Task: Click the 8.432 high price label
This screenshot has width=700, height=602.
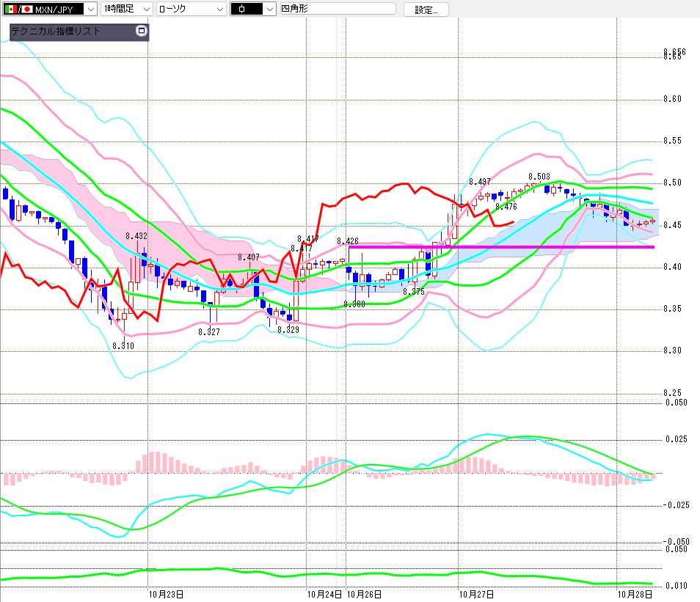Action: 136,236
